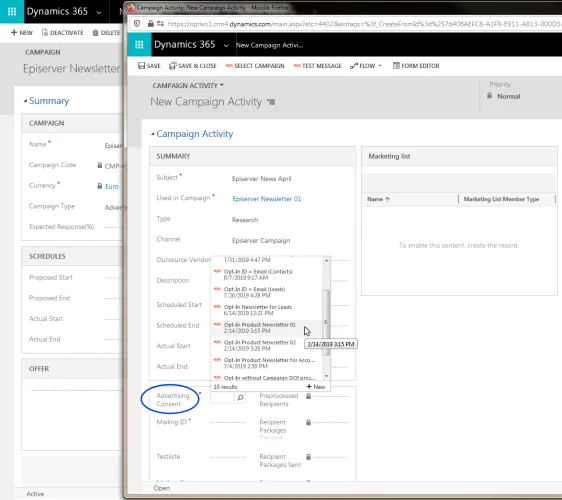Image resolution: width=562 pixels, height=500 pixels.
Task: Sort marketing list by Name column
Action: coord(378,199)
